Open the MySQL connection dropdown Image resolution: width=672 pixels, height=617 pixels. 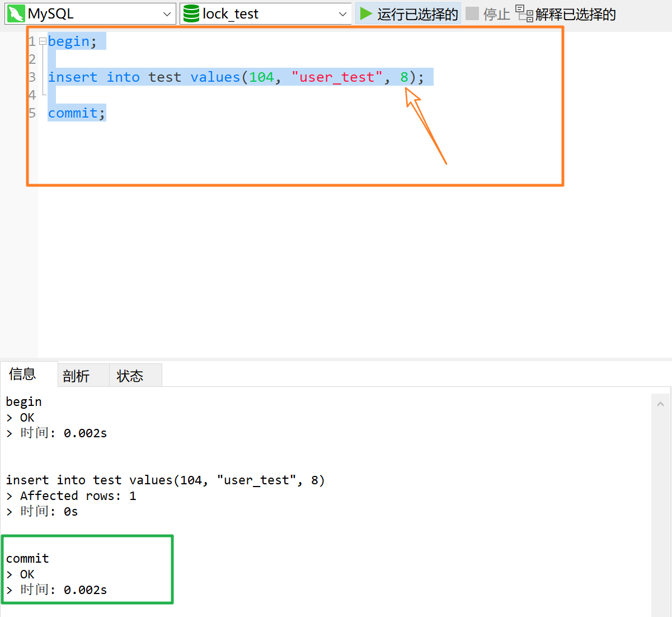pyautogui.click(x=90, y=13)
